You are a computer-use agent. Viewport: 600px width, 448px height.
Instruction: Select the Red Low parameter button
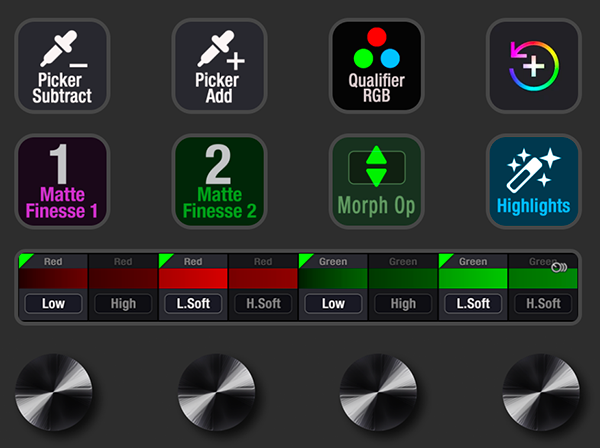click(x=53, y=304)
